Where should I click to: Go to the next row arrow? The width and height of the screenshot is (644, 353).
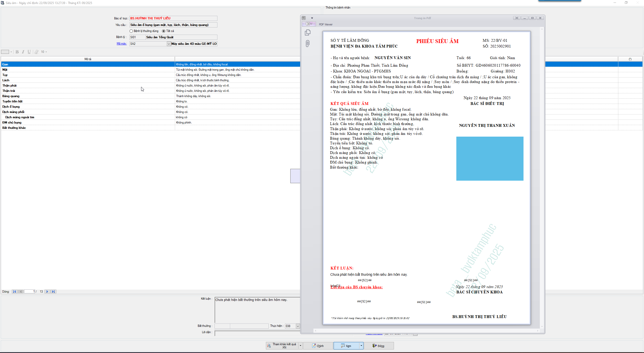click(47, 291)
